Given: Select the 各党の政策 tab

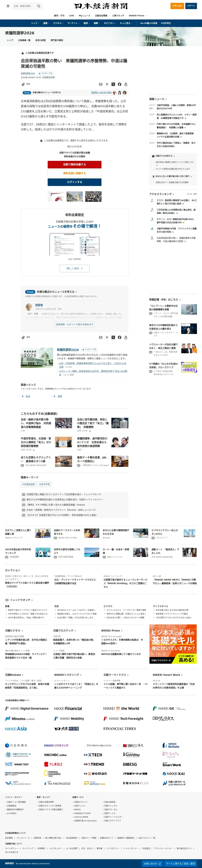Looking at the screenshot, I should pos(41,40).
